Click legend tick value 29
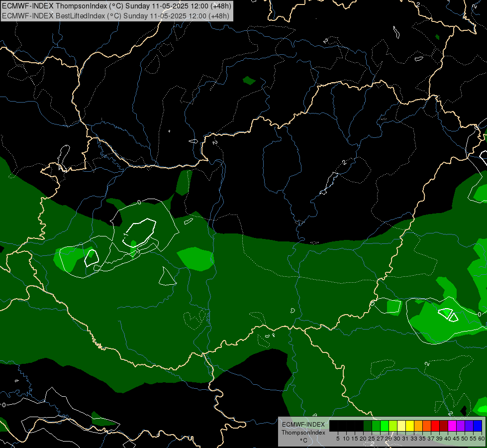487x448 pixels. point(389,439)
